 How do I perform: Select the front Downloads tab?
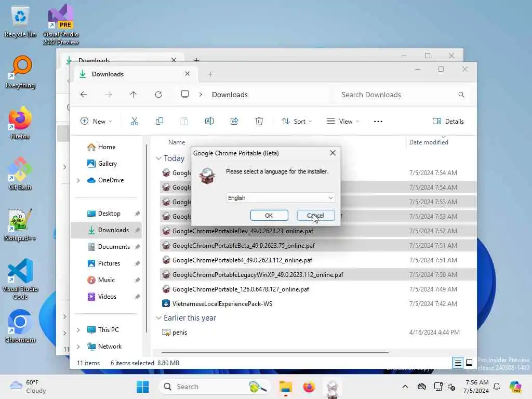135,74
